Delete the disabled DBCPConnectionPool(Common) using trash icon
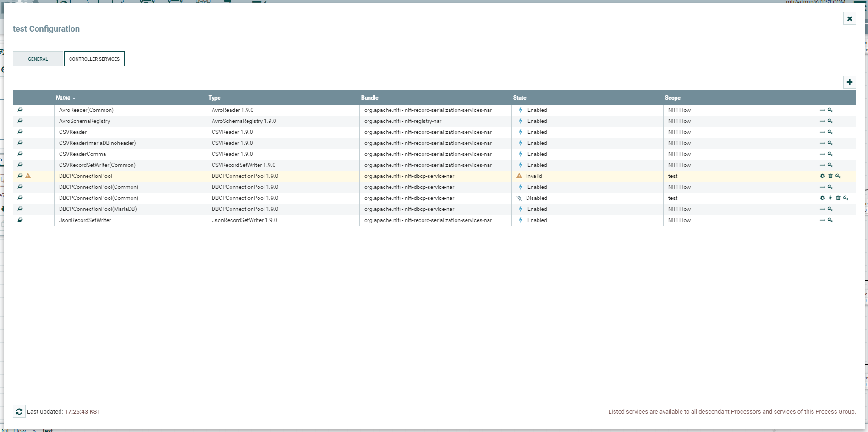This screenshot has width=868, height=432. pyautogui.click(x=839, y=198)
